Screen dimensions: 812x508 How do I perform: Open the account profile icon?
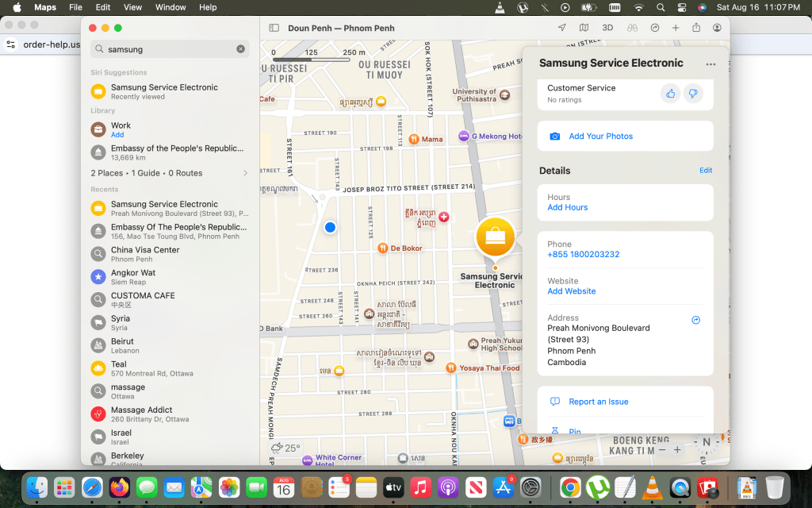coord(717,28)
